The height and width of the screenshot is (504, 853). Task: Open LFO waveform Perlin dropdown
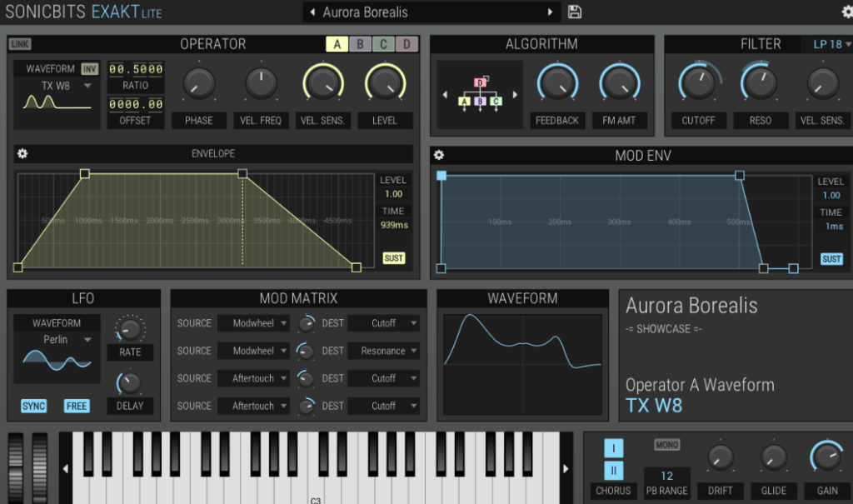57,339
